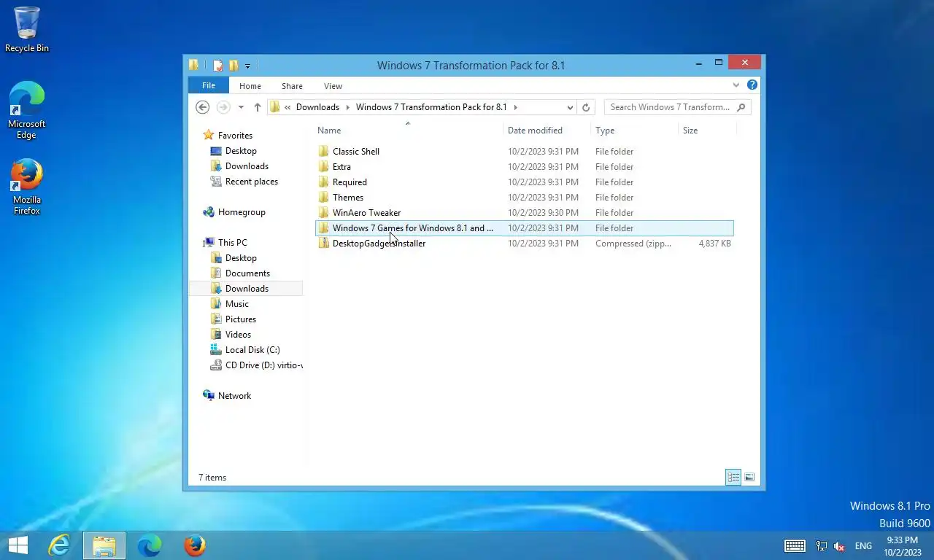Open address bar history dropdown
The height and width of the screenshot is (560, 934).
pyautogui.click(x=570, y=107)
